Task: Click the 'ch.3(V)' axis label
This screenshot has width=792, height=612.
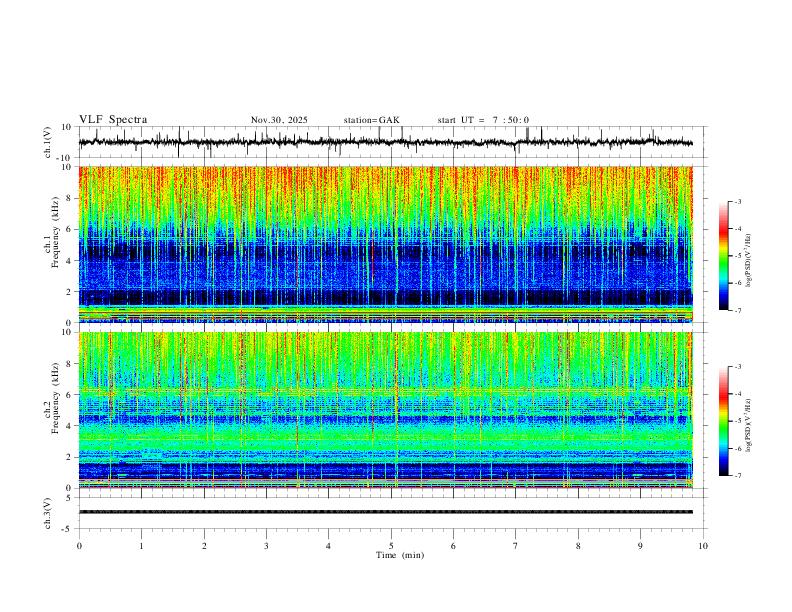Action: [x=48, y=513]
